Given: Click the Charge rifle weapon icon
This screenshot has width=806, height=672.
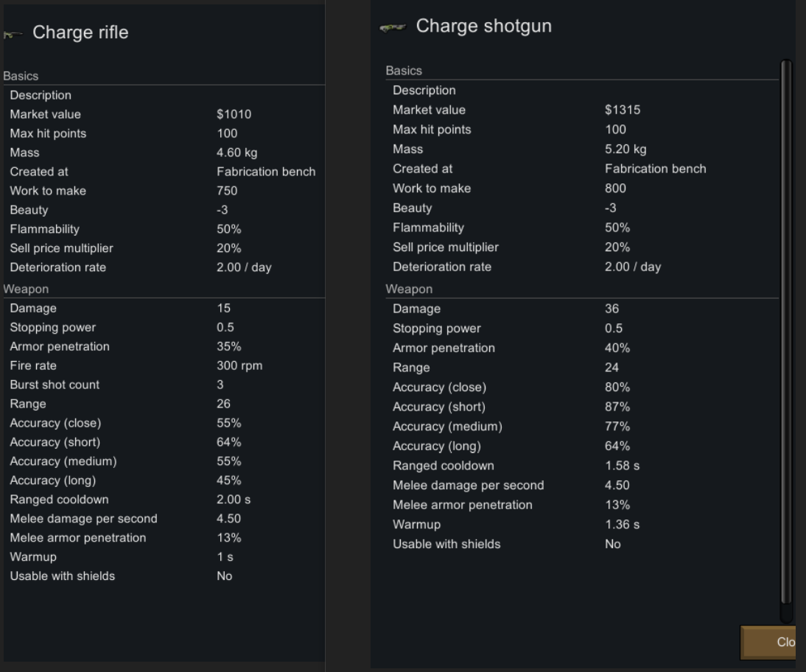Looking at the screenshot, I should click(x=12, y=34).
